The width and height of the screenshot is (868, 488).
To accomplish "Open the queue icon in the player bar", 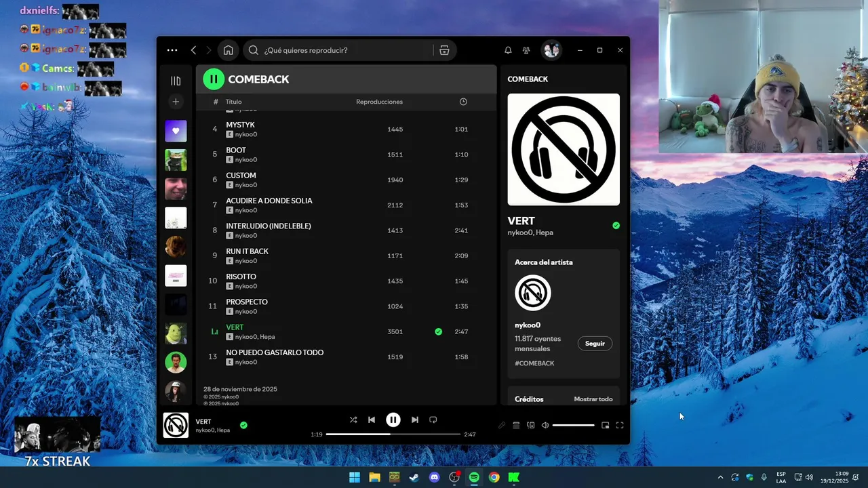I will click(x=516, y=425).
